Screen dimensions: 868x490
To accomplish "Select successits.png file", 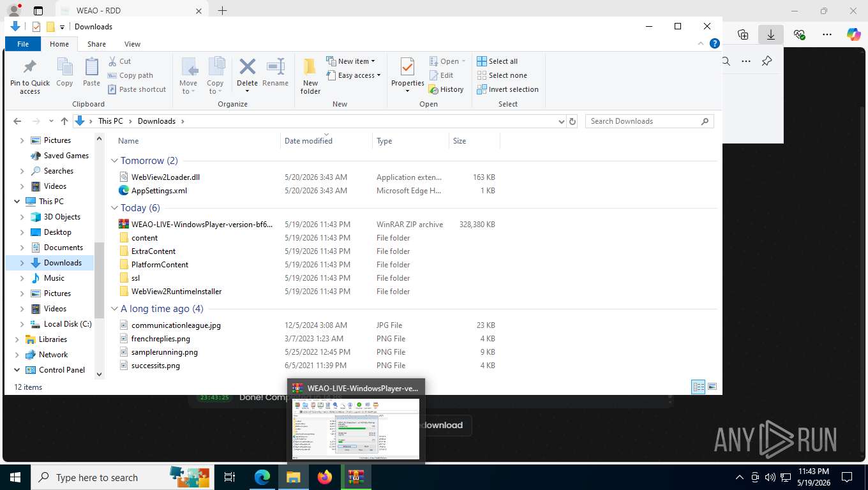I will click(x=155, y=366).
